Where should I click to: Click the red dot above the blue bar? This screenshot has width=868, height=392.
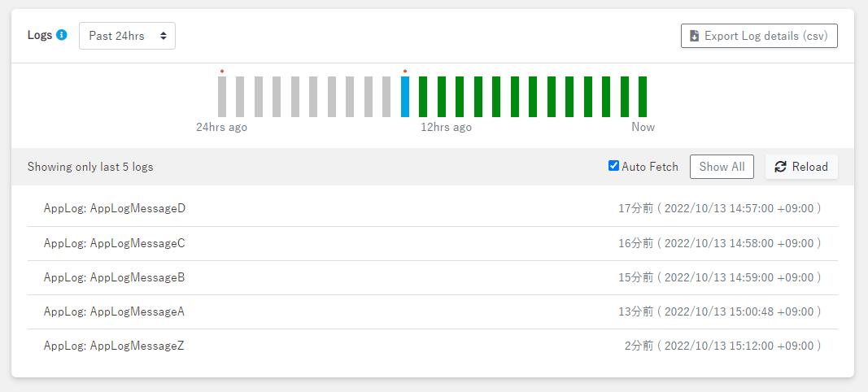pos(405,71)
